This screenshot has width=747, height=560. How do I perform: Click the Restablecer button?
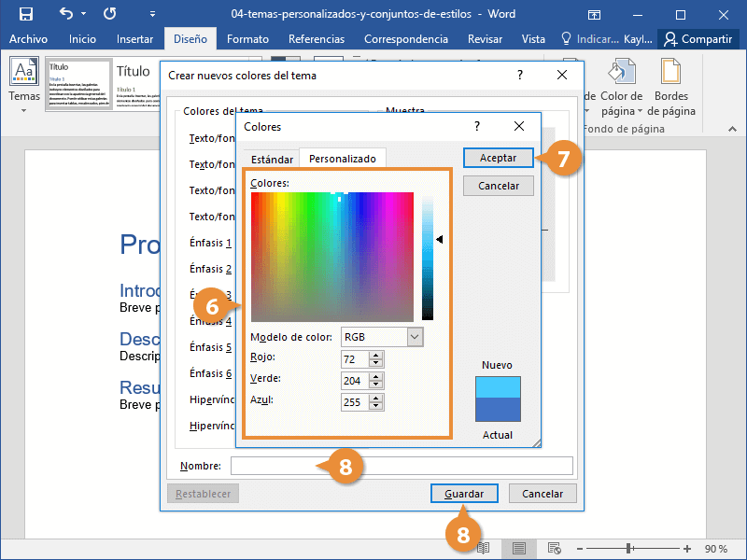(x=203, y=494)
